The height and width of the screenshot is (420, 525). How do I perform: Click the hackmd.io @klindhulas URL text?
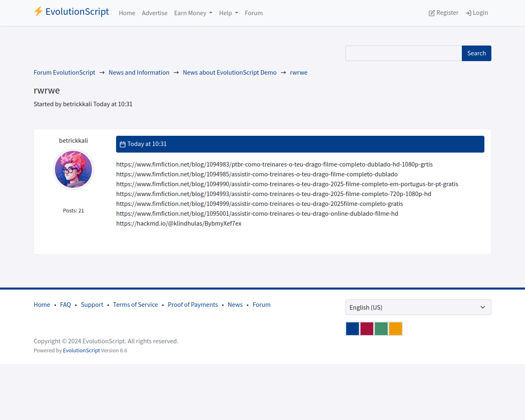(179, 224)
